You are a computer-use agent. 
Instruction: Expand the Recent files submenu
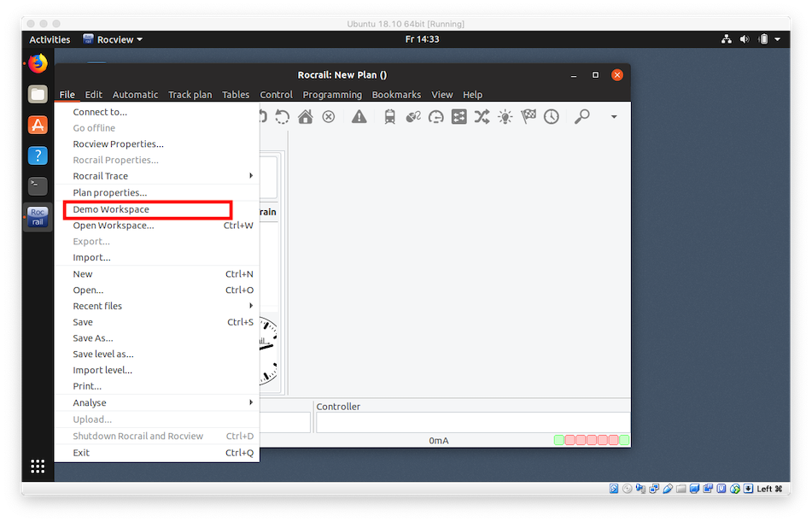tap(158, 306)
